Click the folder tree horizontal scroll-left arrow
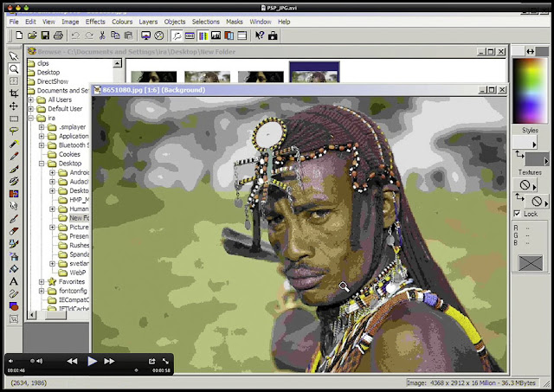The height and width of the screenshot is (392, 554). click(x=32, y=315)
